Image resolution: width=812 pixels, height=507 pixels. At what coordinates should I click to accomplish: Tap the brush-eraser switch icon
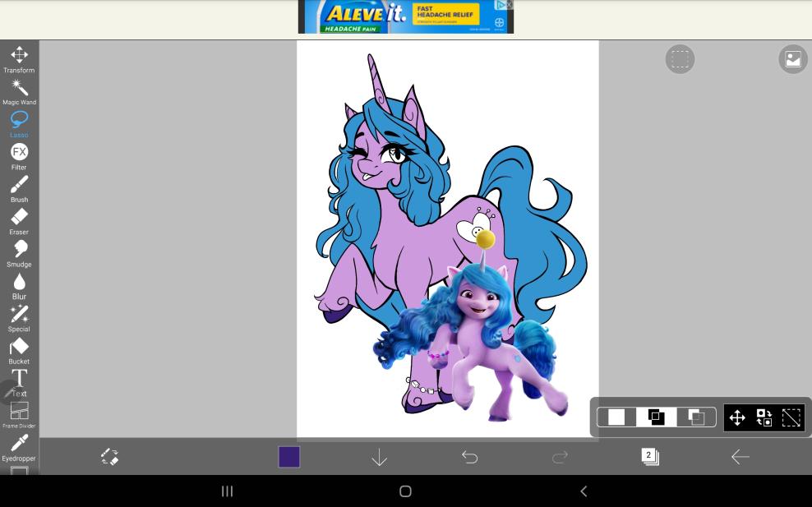[x=109, y=457]
